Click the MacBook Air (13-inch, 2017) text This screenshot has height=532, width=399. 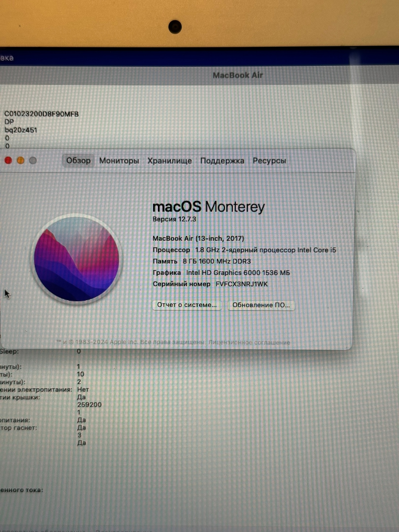[198, 238]
